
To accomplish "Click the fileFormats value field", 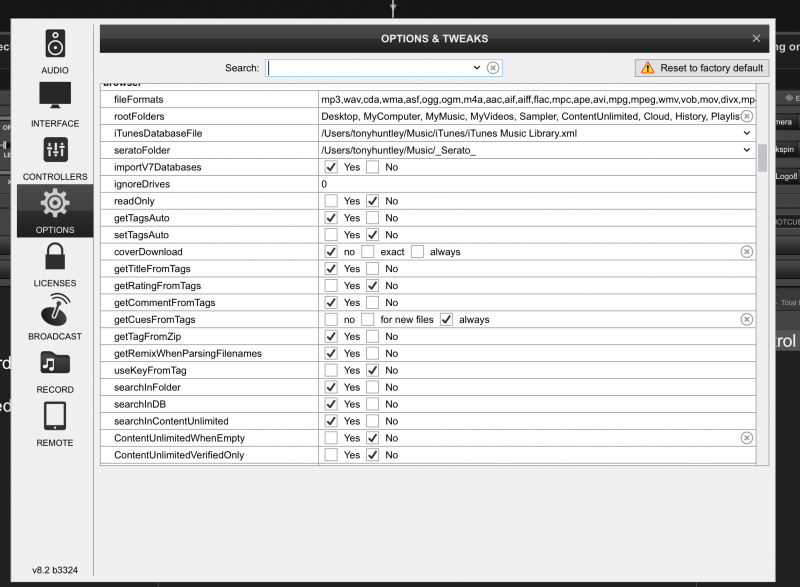I will tap(537, 99).
